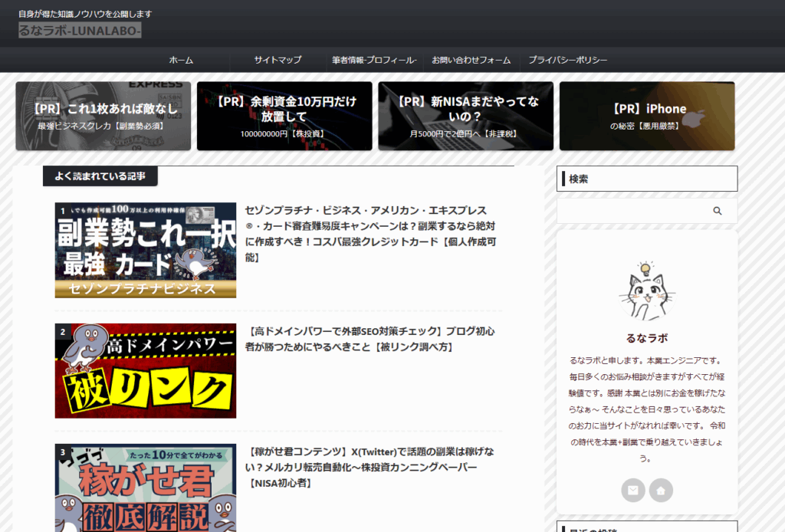Open the 稼がせ君コンテンツ article title link
The width and height of the screenshot is (785, 532).
click(x=370, y=468)
